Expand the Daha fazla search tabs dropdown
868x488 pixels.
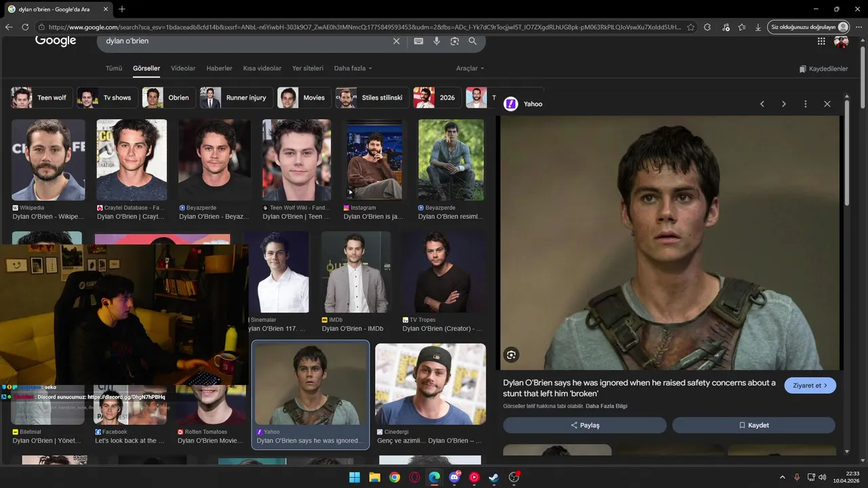point(353,68)
